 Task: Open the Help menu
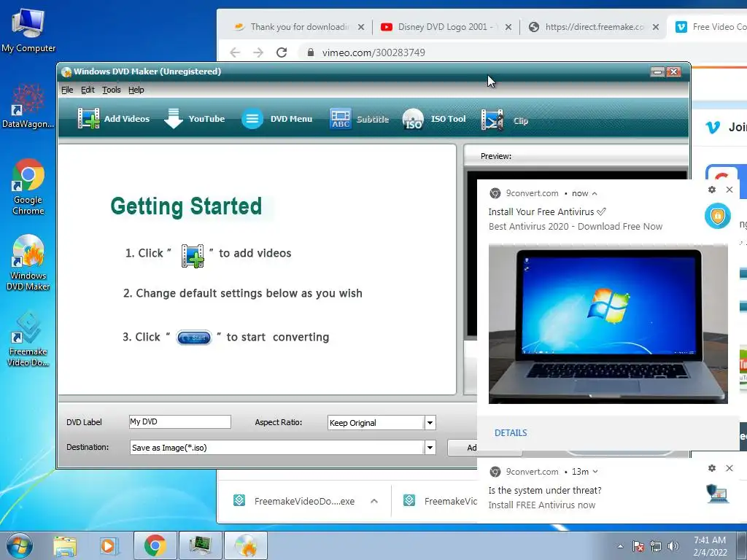136,90
